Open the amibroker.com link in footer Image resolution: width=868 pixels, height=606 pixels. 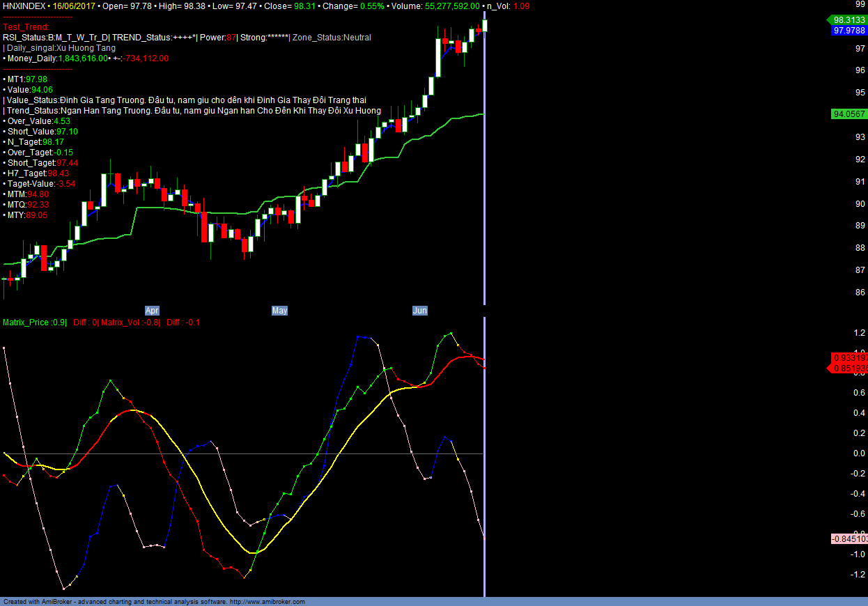pos(268,602)
